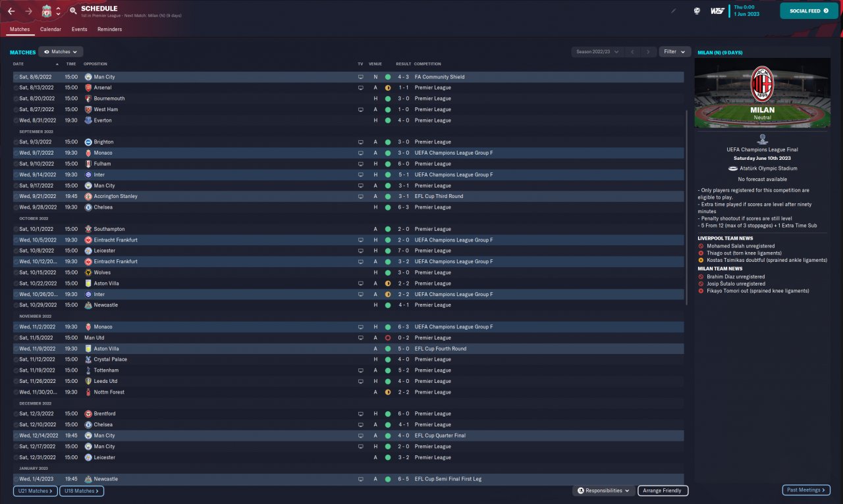Click the Man City crest, FA Community Shield row
This screenshot has width=843, height=504.
pyautogui.click(x=88, y=77)
